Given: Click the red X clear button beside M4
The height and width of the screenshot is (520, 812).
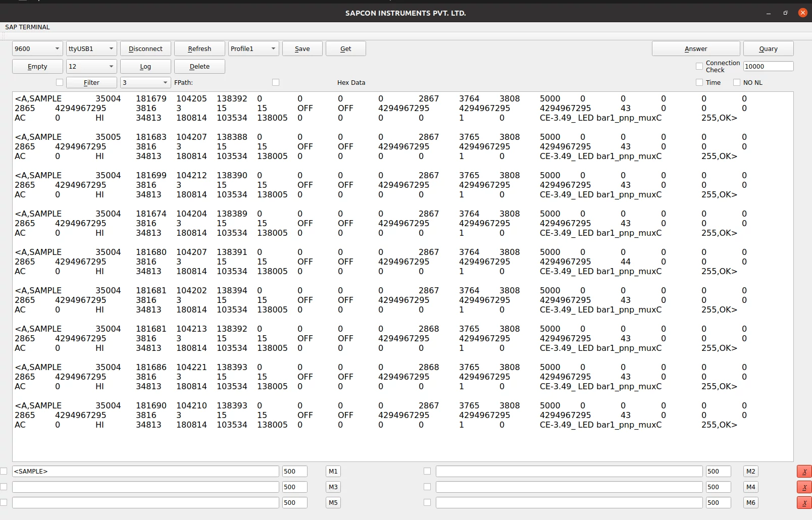Looking at the screenshot, I should 804,487.
